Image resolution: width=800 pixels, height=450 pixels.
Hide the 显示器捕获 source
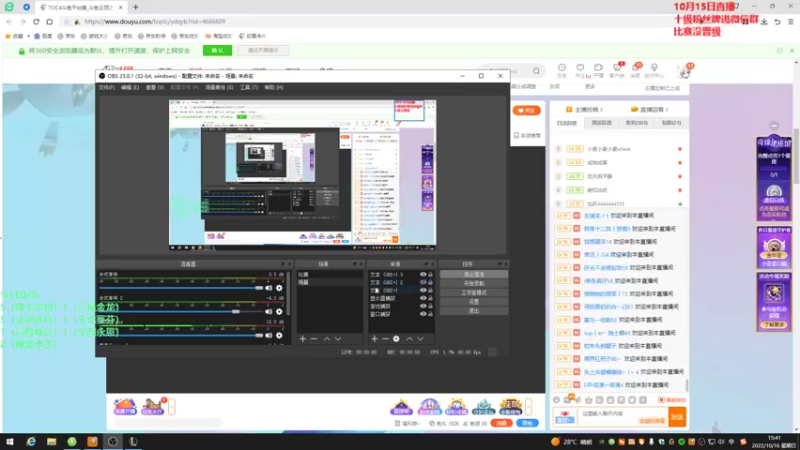pyautogui.click(x=423, y=298)
